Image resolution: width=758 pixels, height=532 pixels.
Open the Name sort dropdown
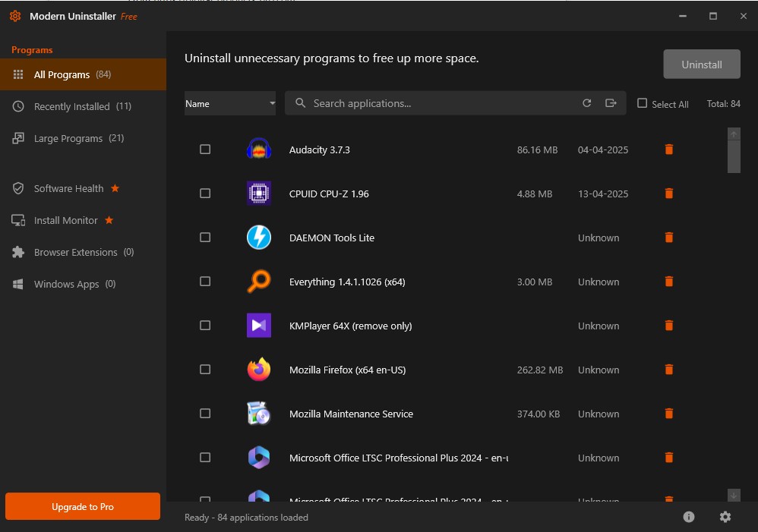point(230,104)
